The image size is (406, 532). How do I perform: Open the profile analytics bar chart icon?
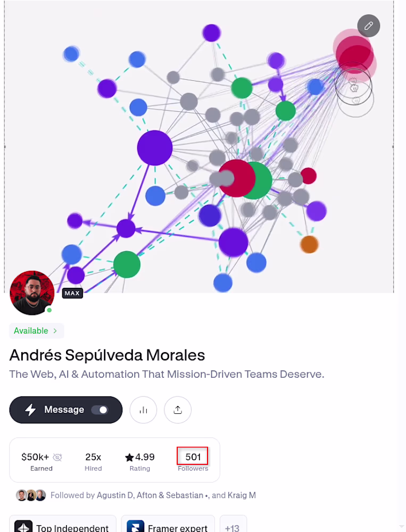pos(143,410)
